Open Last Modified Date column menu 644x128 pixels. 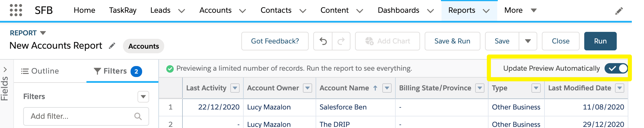click(x=620, y=88)
